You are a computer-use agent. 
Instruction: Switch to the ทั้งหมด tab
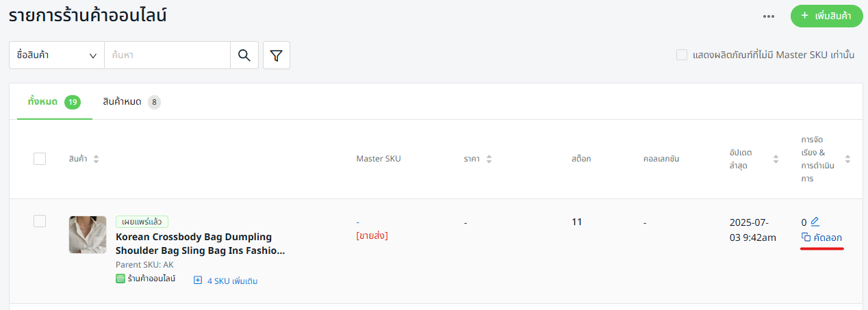coord(54,102)
